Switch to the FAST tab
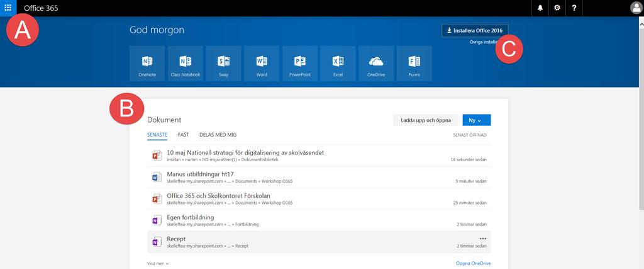644x269 pixels. tap(183, 135)
